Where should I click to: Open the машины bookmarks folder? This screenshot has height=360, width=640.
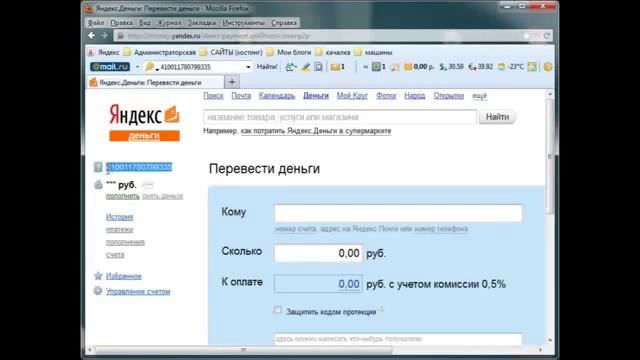373,52
